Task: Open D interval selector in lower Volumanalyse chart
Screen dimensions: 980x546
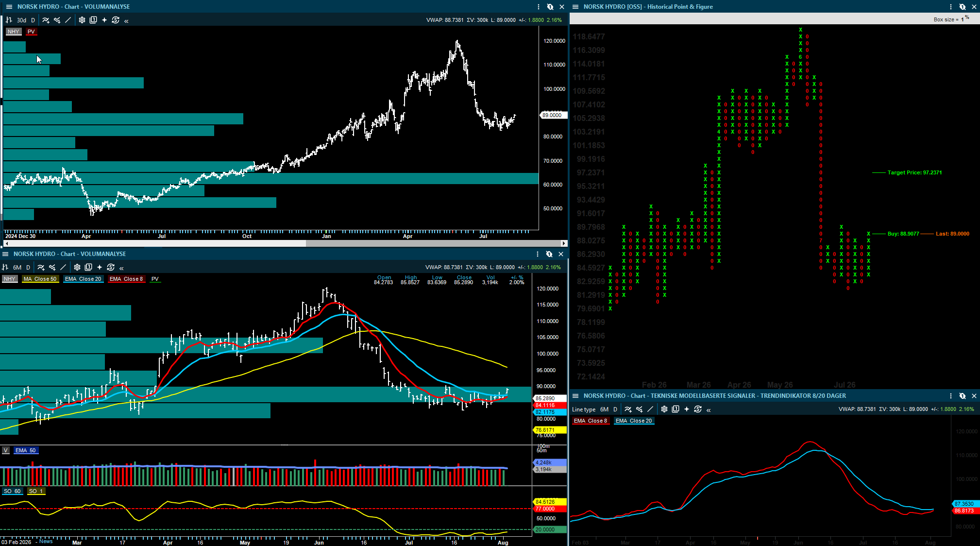Action: pos(28,267)
